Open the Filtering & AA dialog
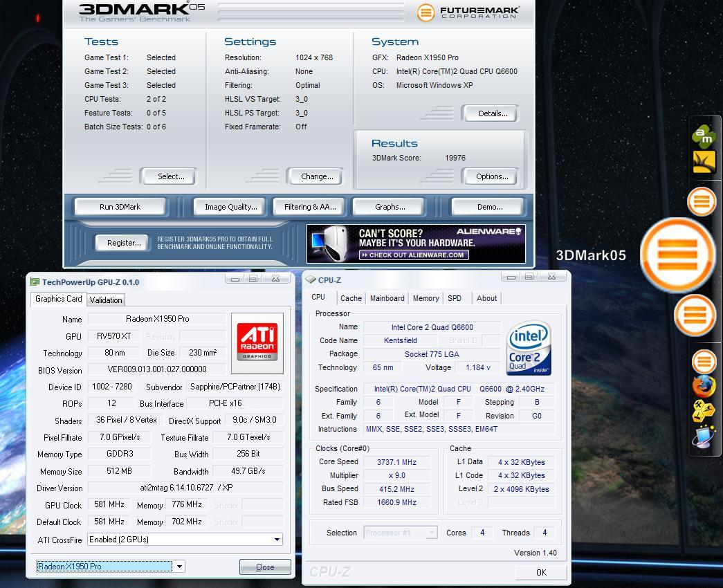723x588 pixels. pyautogui.click(x=310, y=207)
